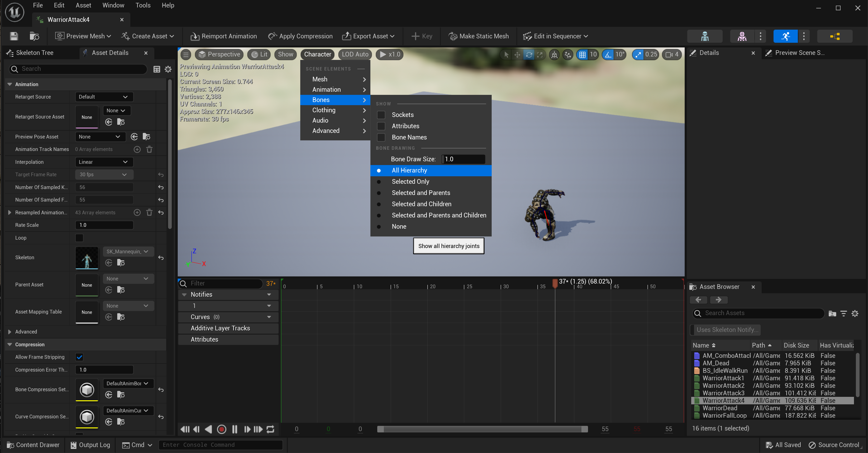The height and width of the screenshot is (453, 868).
Task: Expand Resampled Animation array
Action: click(x=9, y=212)
